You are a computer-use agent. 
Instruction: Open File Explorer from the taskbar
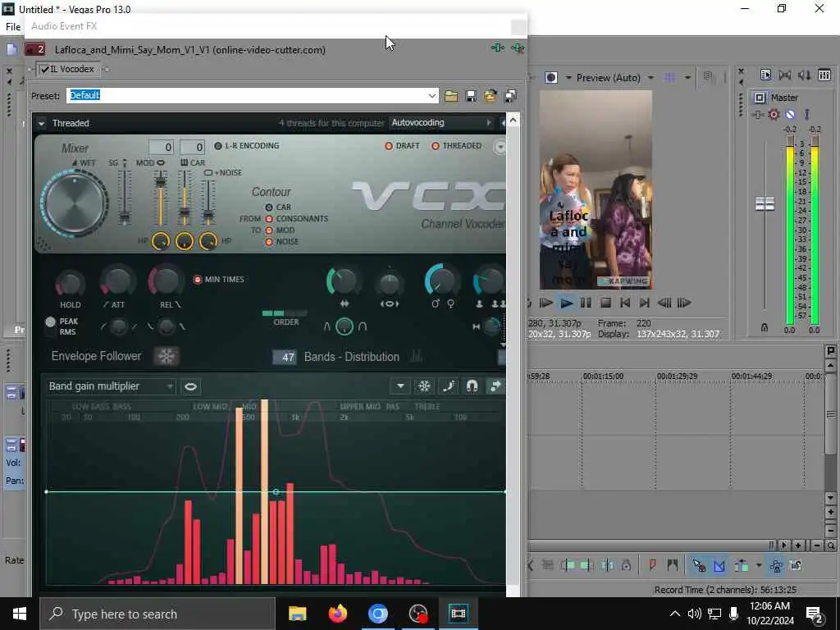(297, 614)
